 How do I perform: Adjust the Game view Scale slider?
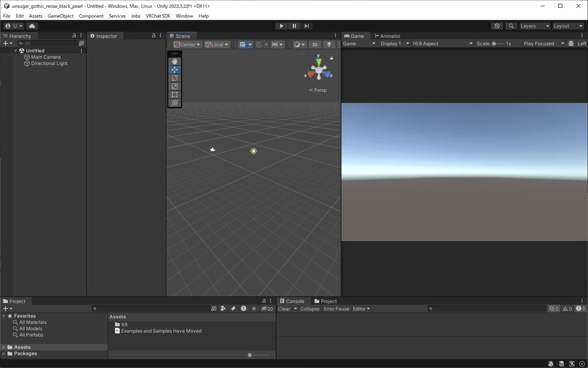497,44
